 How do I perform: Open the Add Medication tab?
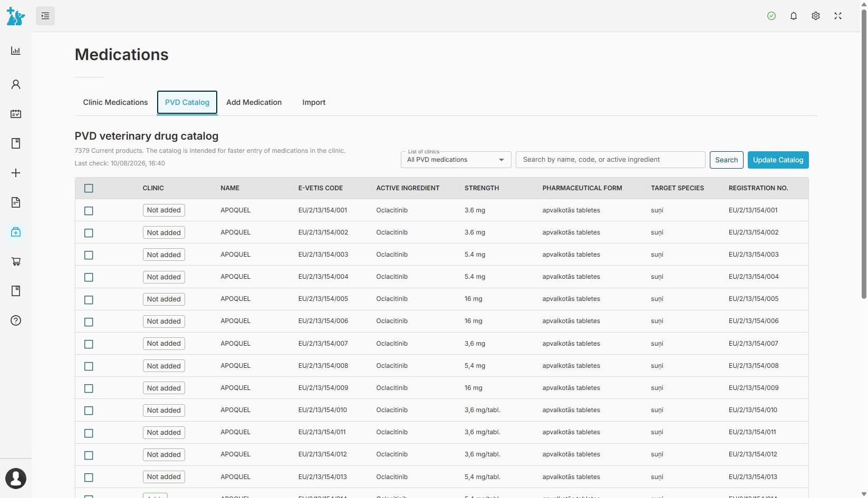pos(254,102)
